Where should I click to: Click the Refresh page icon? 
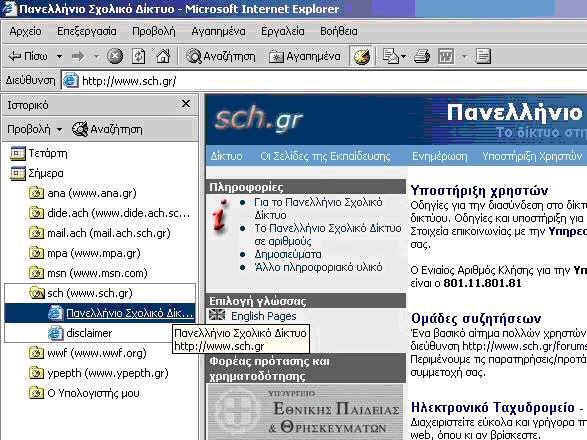(139, 57)
